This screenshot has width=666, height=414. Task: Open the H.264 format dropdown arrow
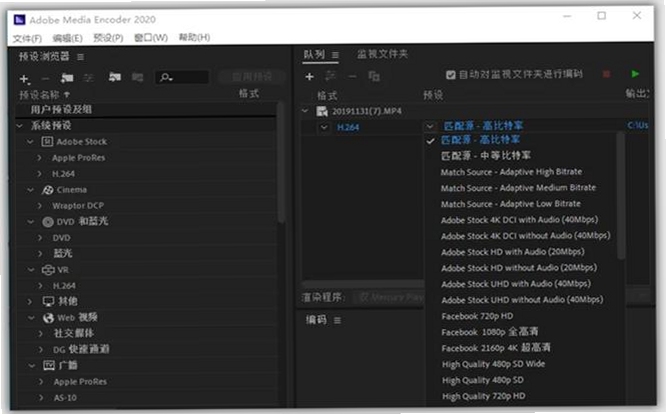click(325, 127)
